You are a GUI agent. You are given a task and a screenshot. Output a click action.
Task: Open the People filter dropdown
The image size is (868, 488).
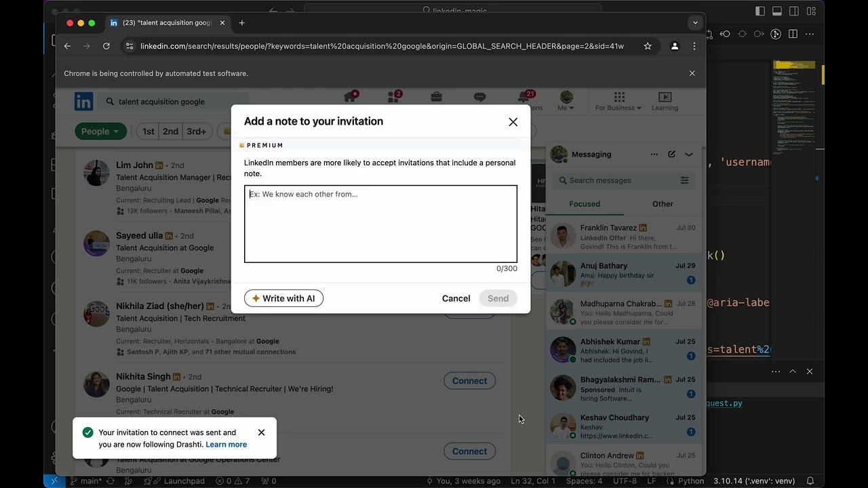pyautogui.click(x=100, y=131)
